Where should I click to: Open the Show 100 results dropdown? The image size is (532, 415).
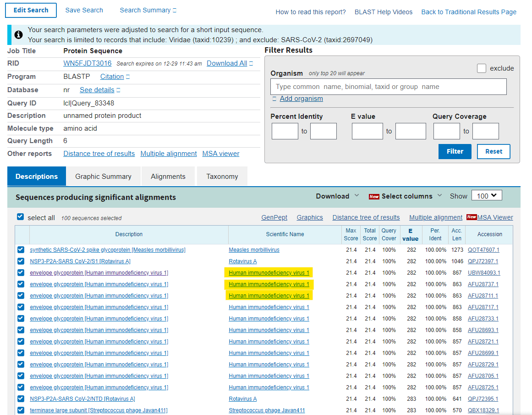tap(487, 196)
